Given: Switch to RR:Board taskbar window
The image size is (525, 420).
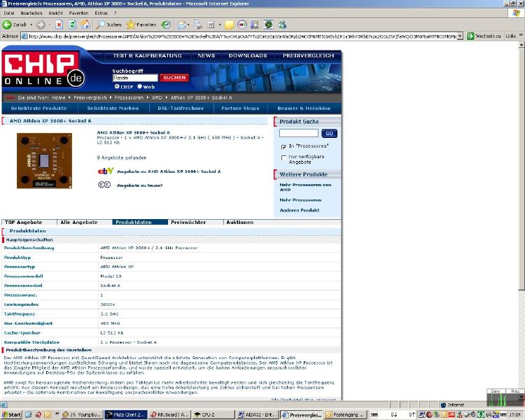Looking at the screenshot, I should coord(169,414).
